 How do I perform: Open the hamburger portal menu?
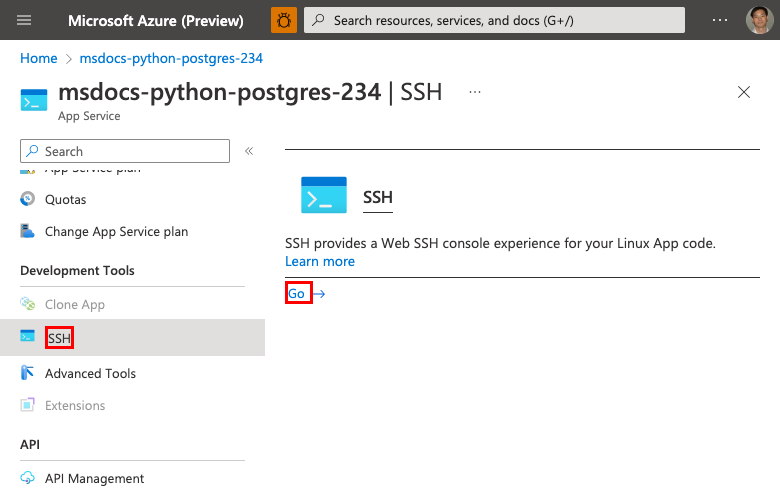(25, 20)
